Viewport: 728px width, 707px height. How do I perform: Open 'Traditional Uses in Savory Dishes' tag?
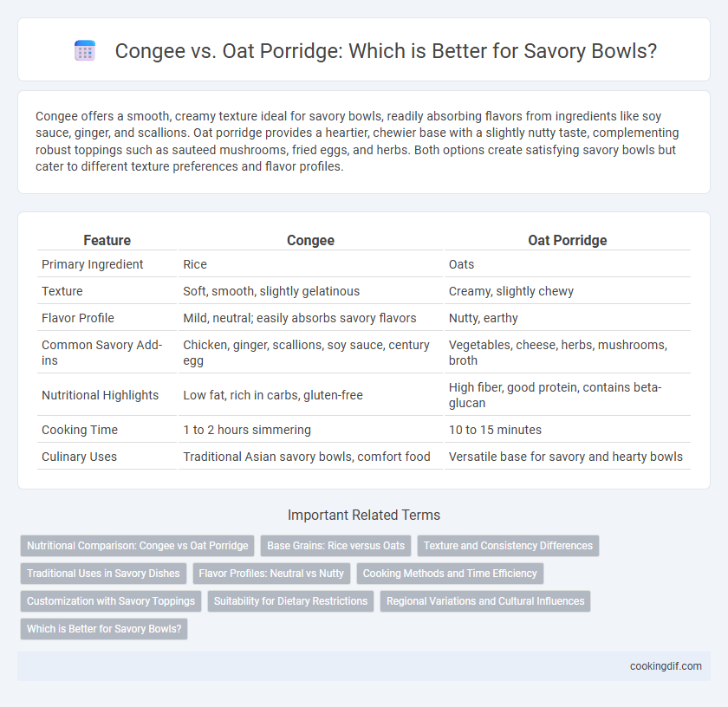point(103,574)
